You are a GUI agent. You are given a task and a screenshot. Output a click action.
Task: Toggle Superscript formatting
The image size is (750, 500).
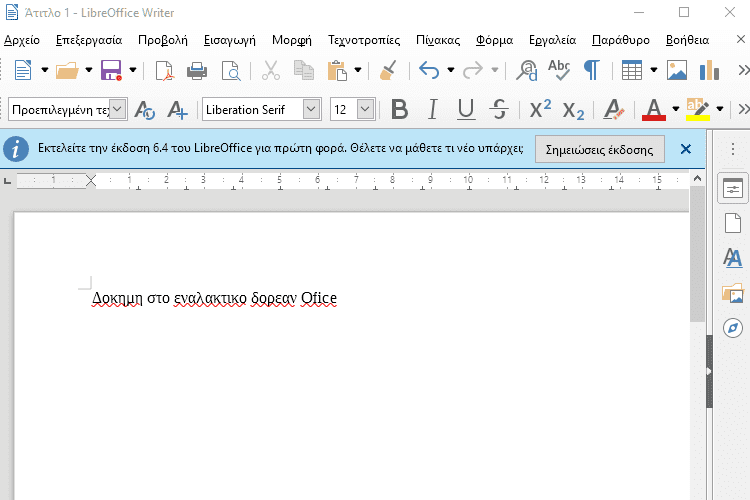540,109
